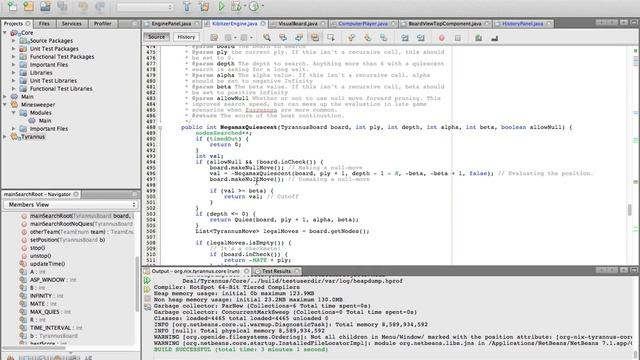Screen dimensions: 640x360
Task: Open the Members View dropdown in Navigator
Action: coord(70,204)
